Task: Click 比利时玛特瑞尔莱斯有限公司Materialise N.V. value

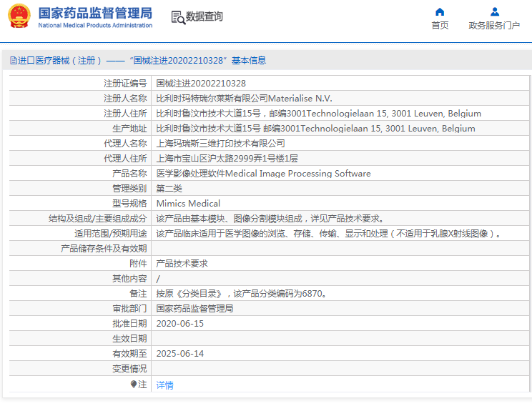Action: click(244, 99)
